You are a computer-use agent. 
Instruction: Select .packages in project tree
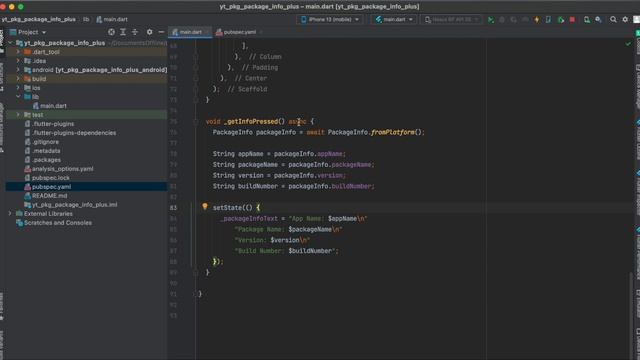pos(47,160)
